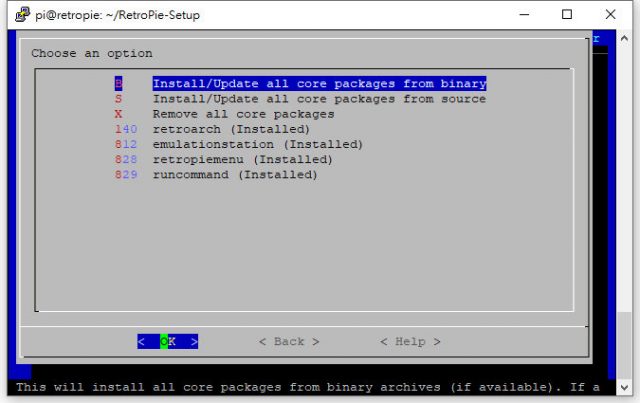Minimize the PuTTY window
Screen dimensions: 640x403
[524, 15]
